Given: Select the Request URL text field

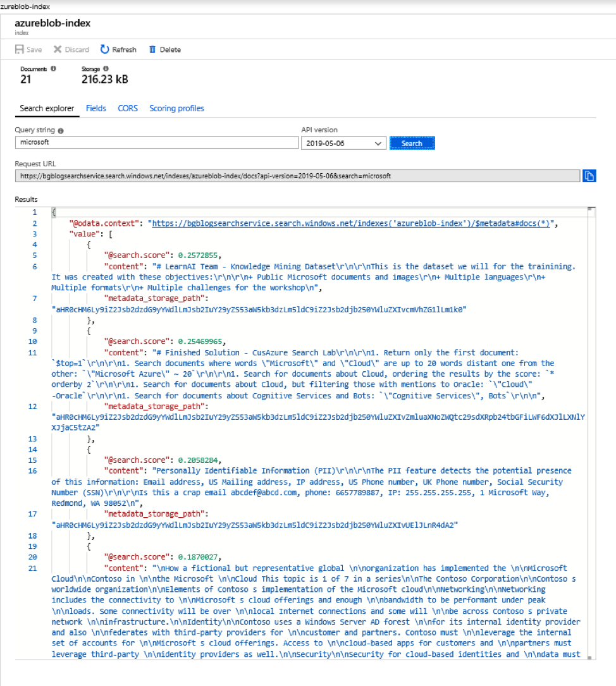Looking at the screenshot, I should pos(297,176).
